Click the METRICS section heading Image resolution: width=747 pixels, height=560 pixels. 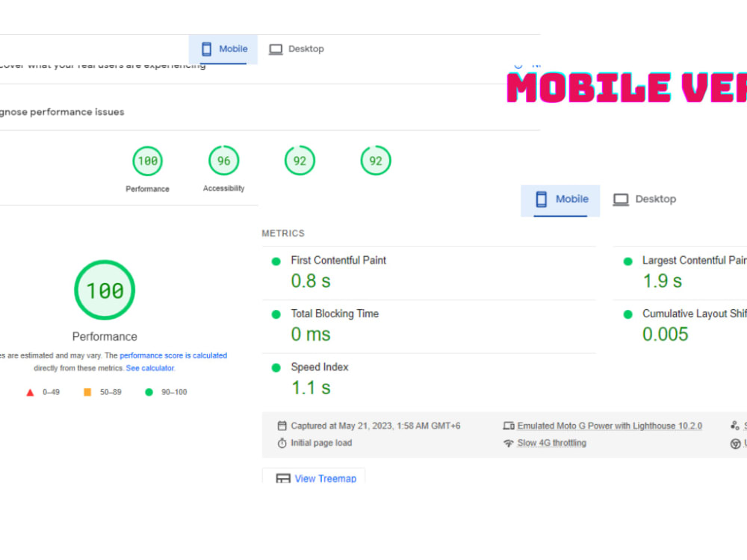(283, 233)
